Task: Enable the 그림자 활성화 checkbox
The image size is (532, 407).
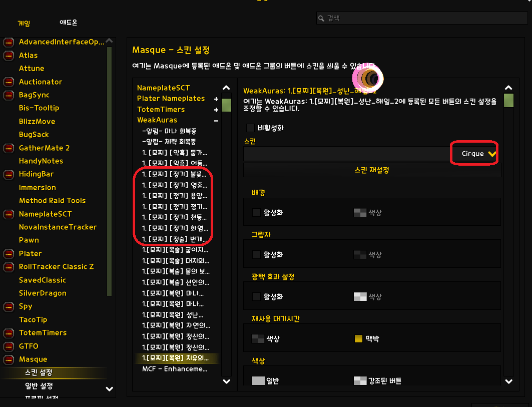Action: coord(257,255)
